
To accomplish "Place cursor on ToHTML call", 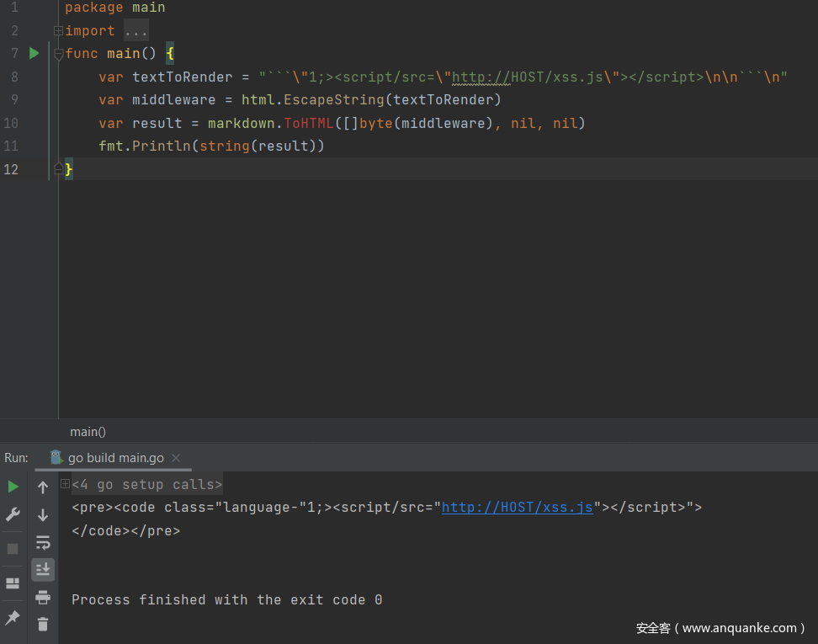I will click(x=309, y=123).
